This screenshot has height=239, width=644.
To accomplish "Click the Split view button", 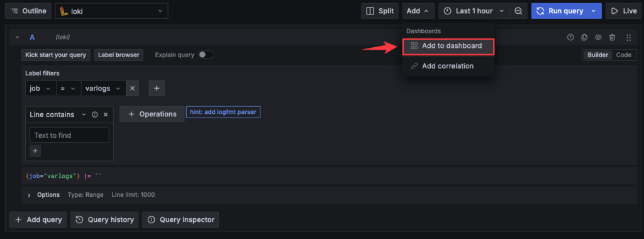I will point(379,11).
